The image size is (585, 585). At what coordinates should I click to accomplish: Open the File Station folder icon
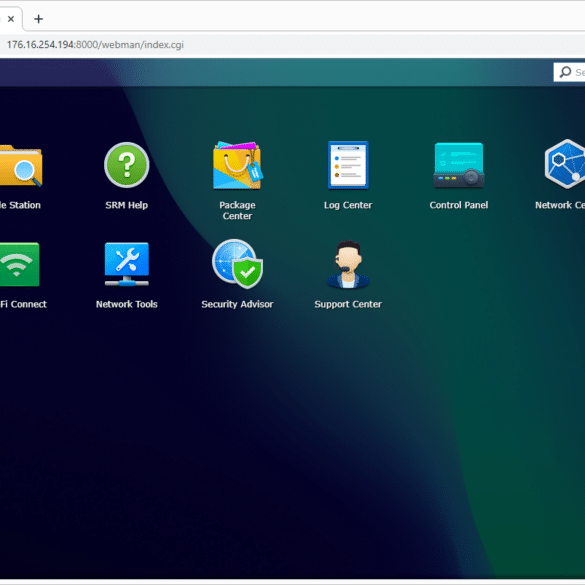pyautogui.click(x=21, y=166)
